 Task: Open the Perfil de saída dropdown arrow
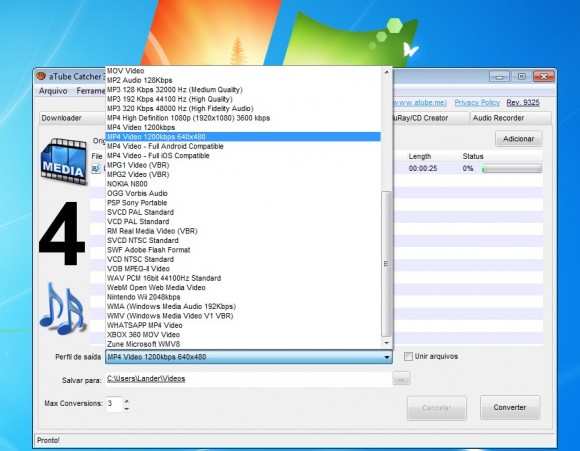tap(387, 357)
